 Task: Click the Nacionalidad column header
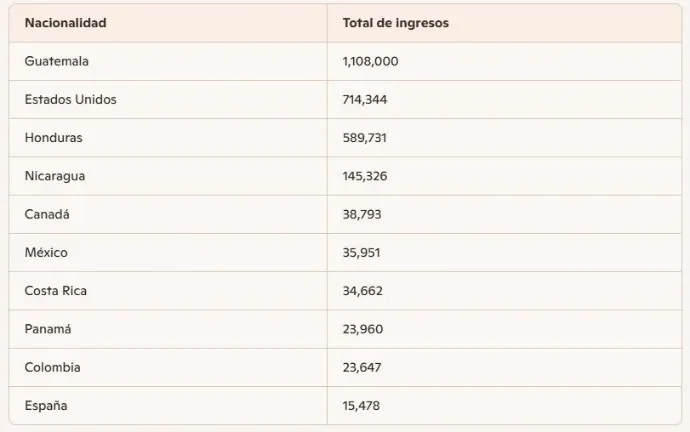coord(65,23)
